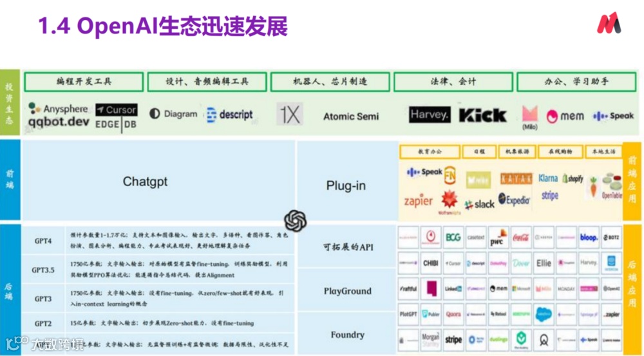Click the LinkedIn logo tile
Image resolution: width=644 pixels, height=356 pixels.
click(x=453, y=288)
